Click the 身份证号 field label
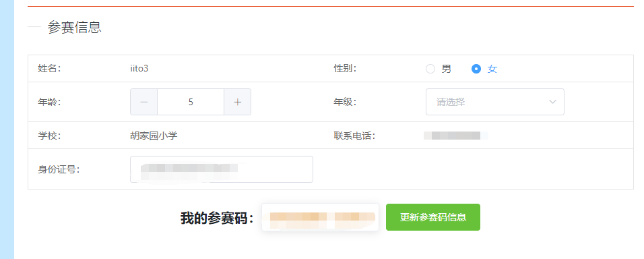 [59, 169]
